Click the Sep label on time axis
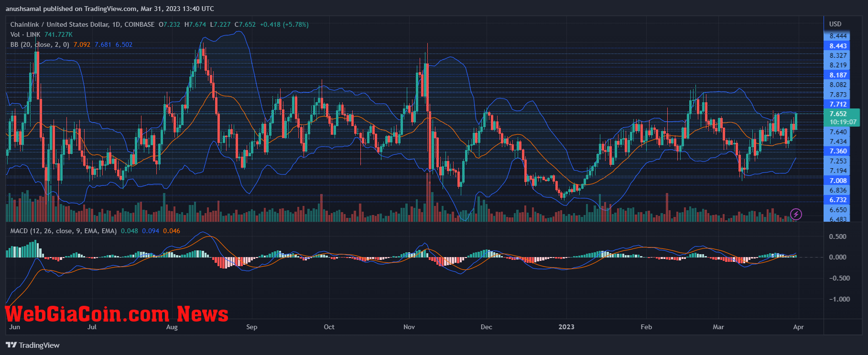The height and width of the screenshot is (355, 868). click(x=251, y=327)
